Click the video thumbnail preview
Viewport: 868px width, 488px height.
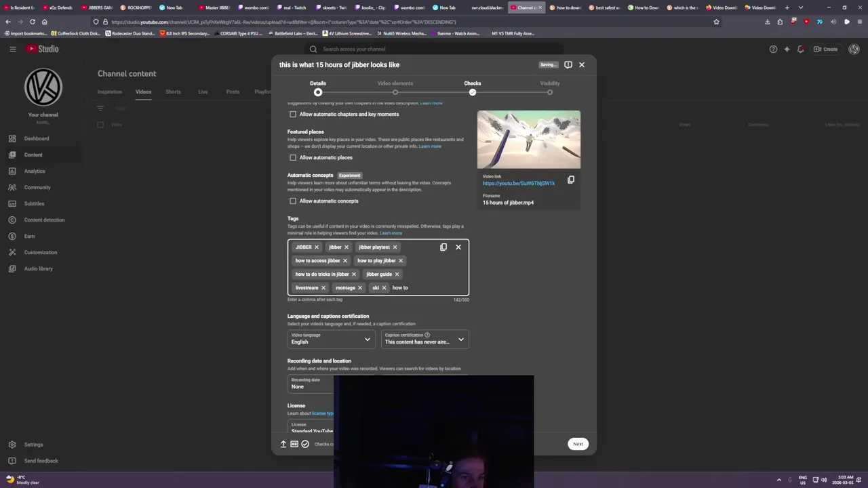(529, 140)
